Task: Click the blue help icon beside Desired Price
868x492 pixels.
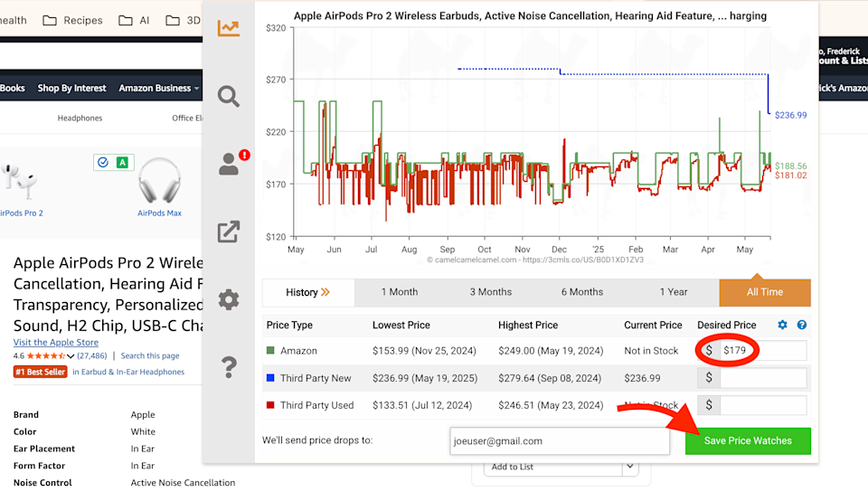Action: click(802, 325)
